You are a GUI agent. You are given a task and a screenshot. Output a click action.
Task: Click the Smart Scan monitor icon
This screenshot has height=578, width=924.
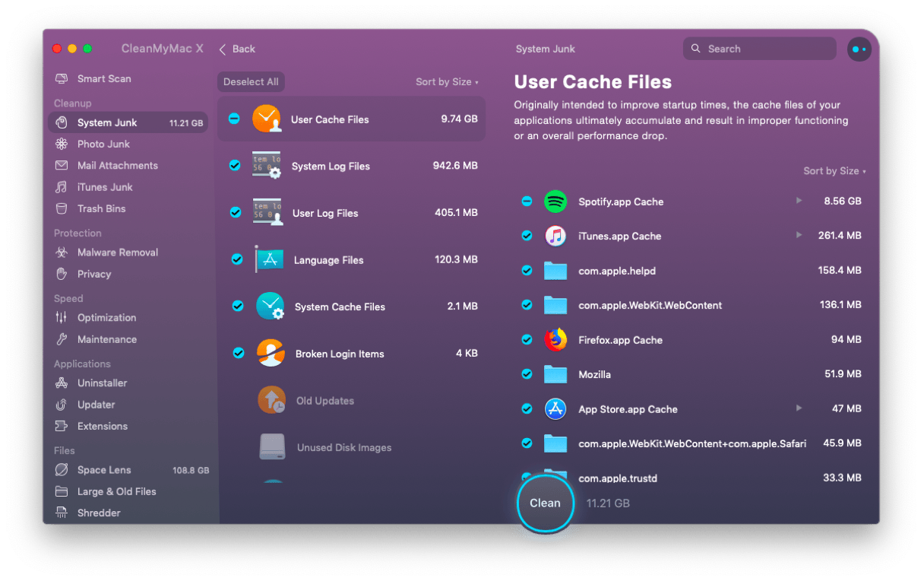[62, 79]
